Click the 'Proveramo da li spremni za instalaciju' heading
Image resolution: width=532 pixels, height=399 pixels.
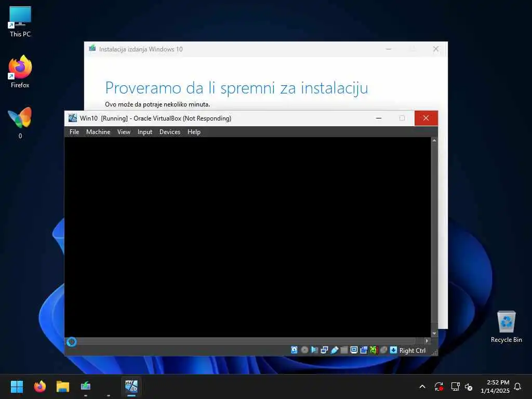coord(236,88)
